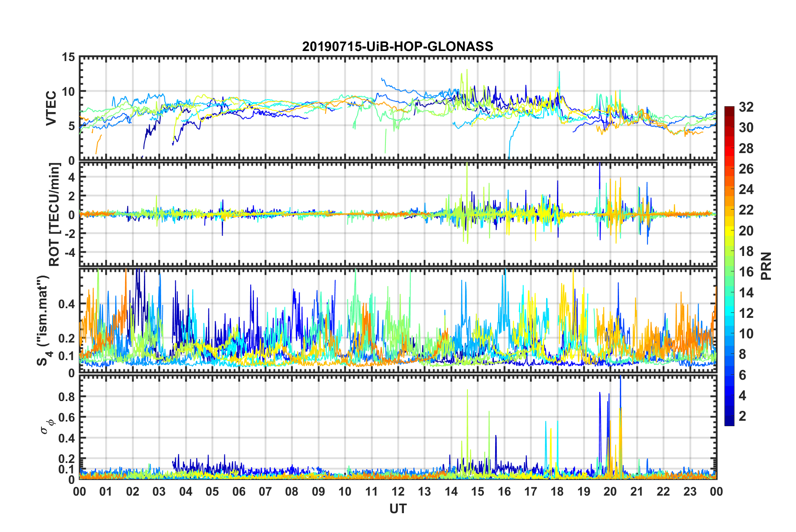Pick the green region of the colorbar near 16
This screenshot has width=796, height=532.
pyautogui.click(x=729, y=272)
